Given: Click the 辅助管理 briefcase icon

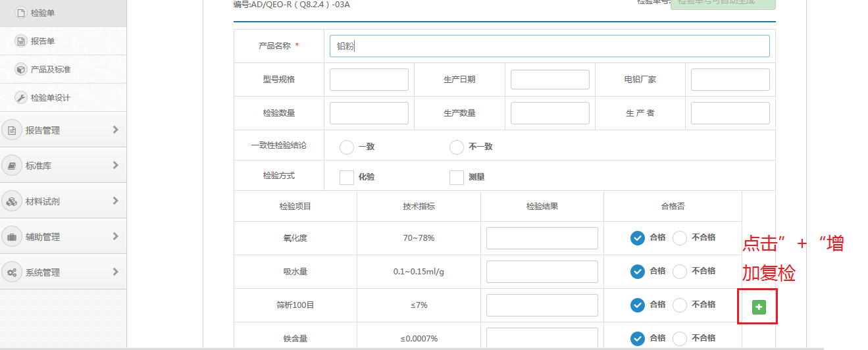Looking at the screenshot, I should (x=12, y=237).
